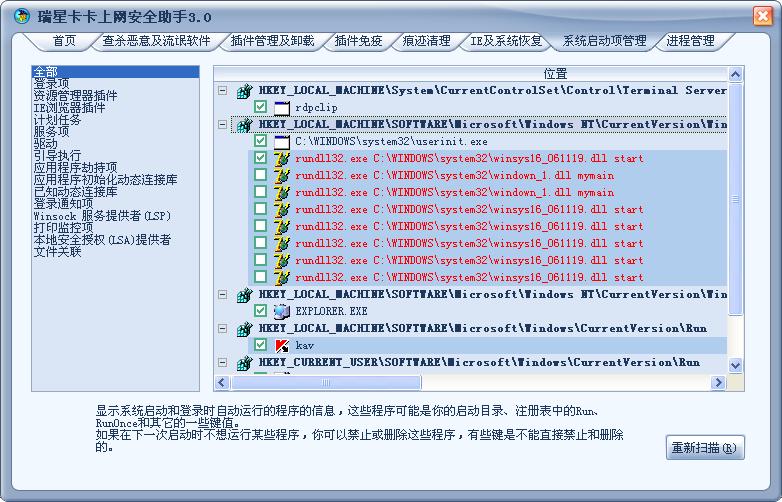Click the red Kaspersky kav icon

(282, 345)
